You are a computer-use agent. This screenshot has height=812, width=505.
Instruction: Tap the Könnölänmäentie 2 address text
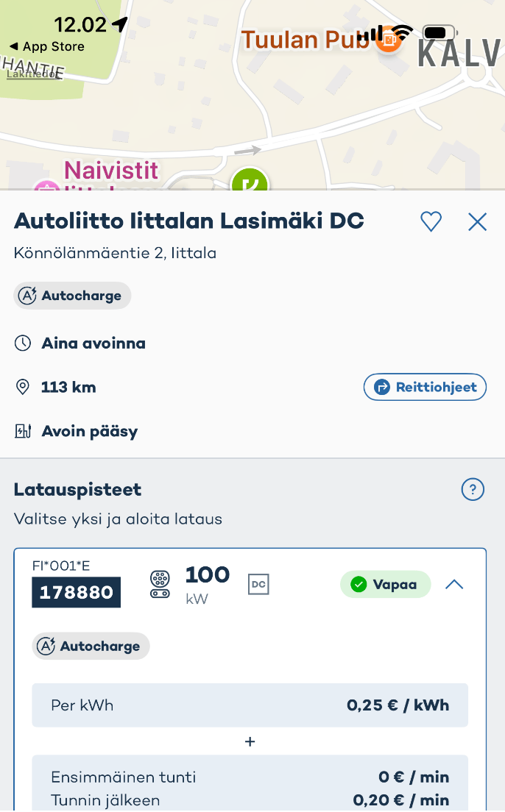(x=115, y=254)
